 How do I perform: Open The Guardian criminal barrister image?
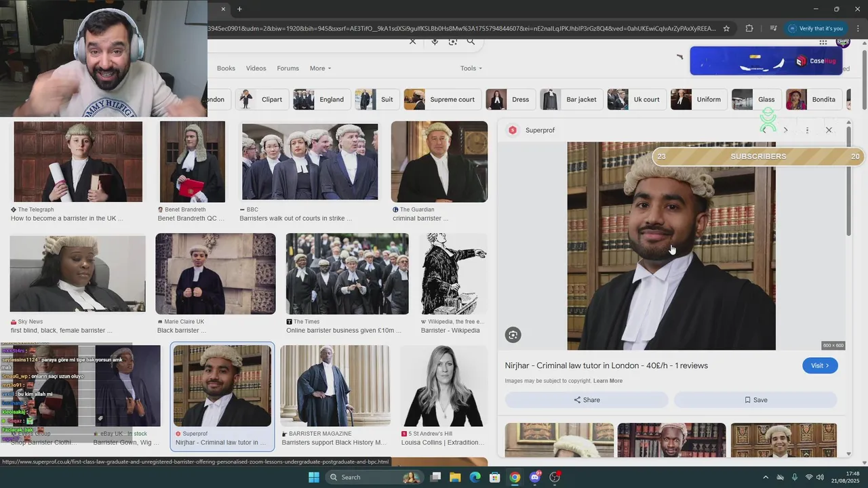pos(439,161)
